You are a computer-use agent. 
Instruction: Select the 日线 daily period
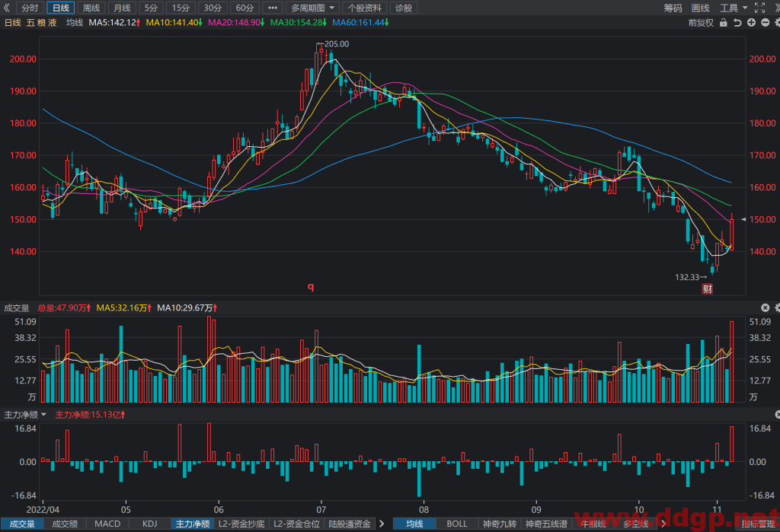click(61, 8)
